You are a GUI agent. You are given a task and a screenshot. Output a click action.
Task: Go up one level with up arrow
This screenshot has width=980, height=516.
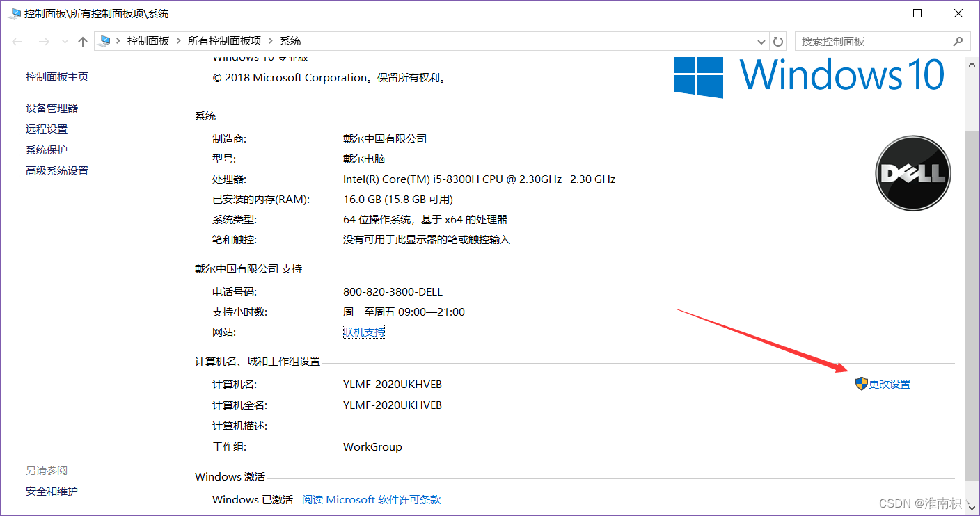tap(83, 42)
